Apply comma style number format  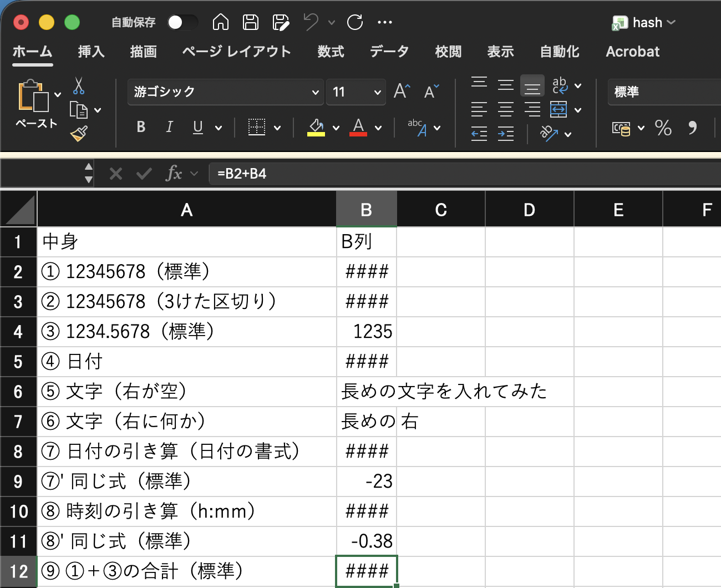pos(692,128)
